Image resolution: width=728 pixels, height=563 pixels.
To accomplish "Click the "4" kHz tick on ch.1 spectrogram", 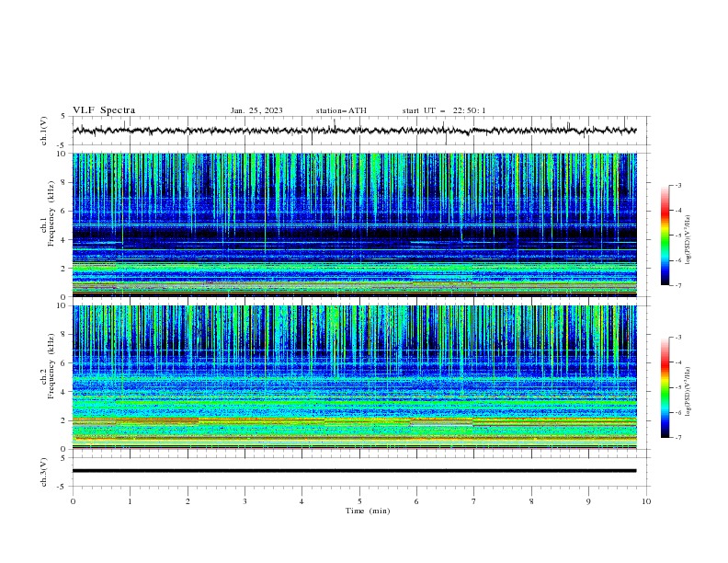I will point(64,240).
